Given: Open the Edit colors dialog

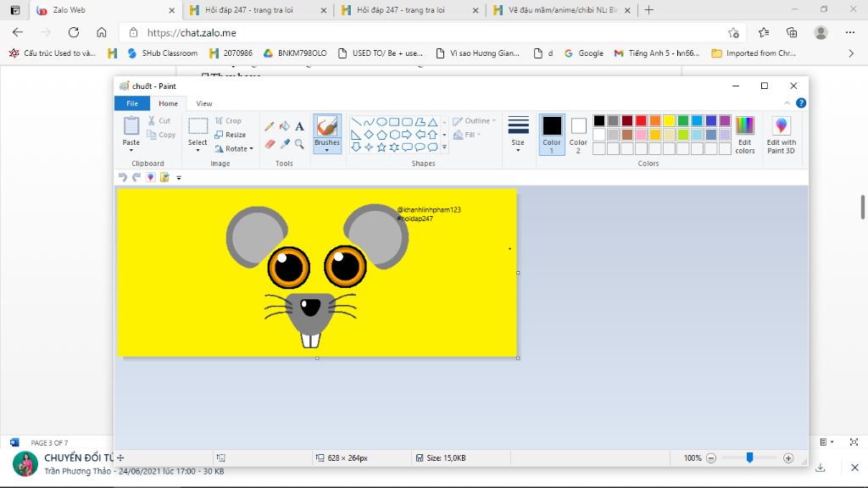Looking at the screenshot, I should click(745, 135).
